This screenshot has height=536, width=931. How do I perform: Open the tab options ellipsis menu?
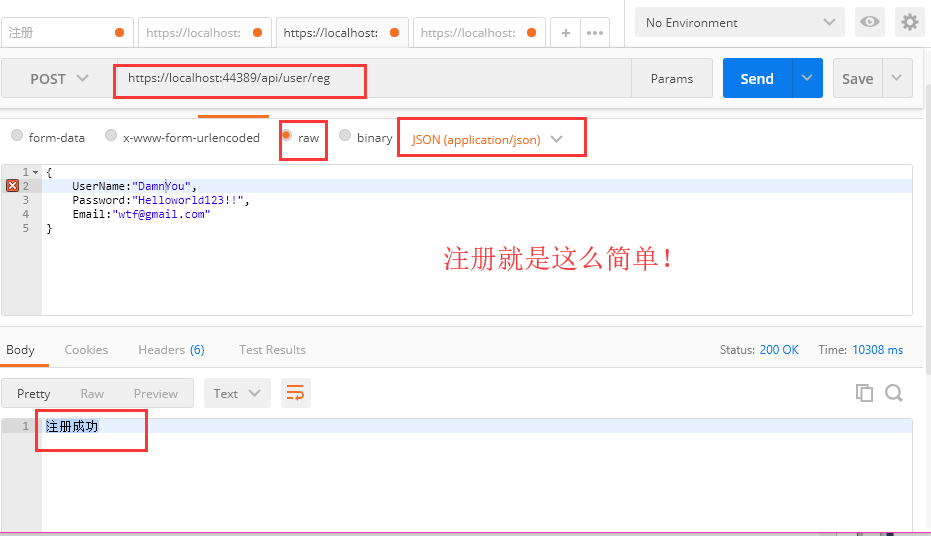(x=594, y=33)
